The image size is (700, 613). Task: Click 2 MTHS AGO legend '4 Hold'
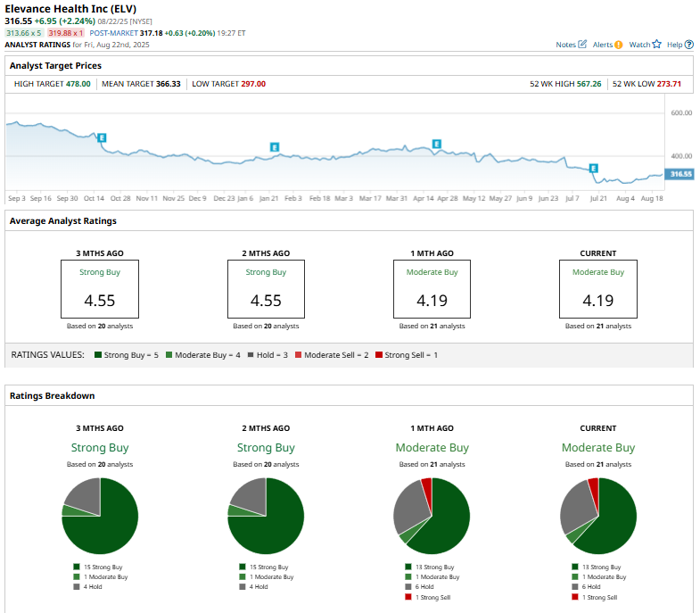(253, 586)
